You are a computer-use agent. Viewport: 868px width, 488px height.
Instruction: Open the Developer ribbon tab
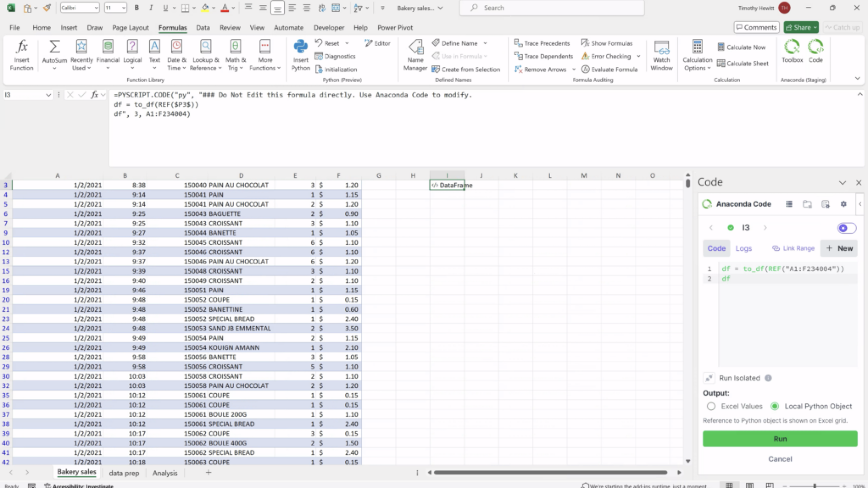point(329,28)
